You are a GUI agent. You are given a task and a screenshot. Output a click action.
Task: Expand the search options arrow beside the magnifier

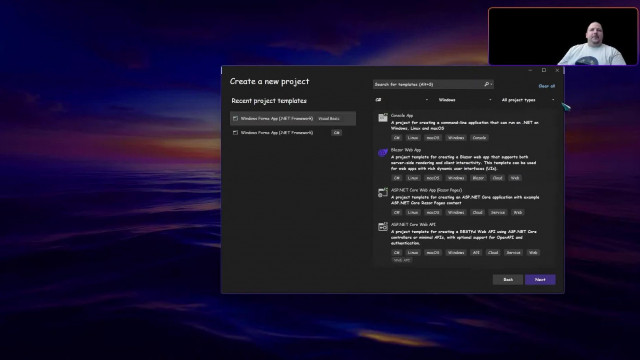[491, 84]
